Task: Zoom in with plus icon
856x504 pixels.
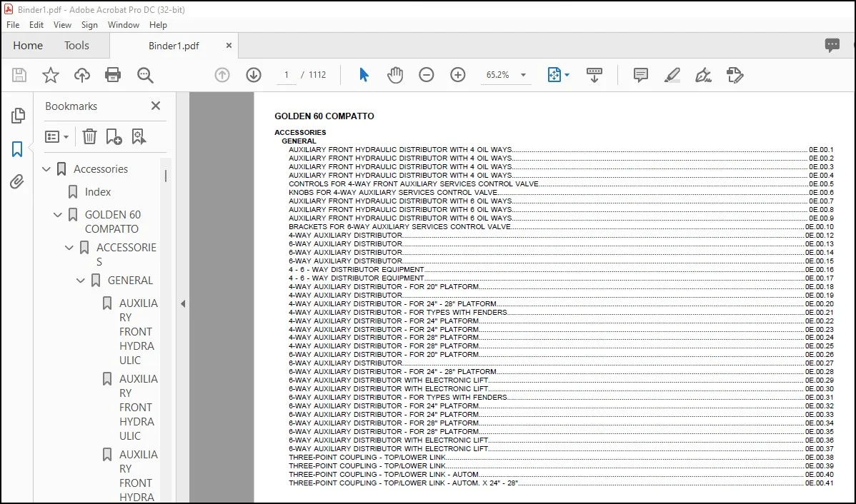Action: tap(457, 75)
